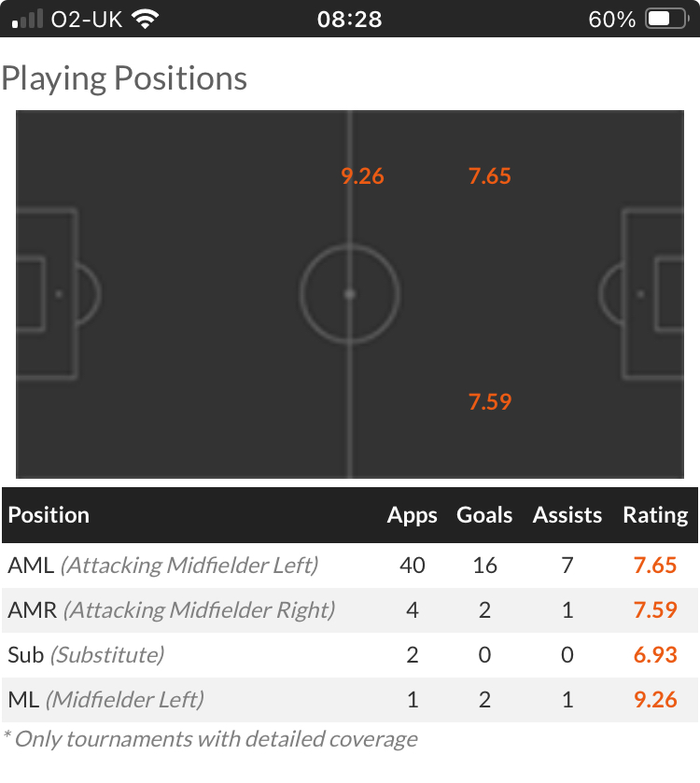Viewport: 700px width, 783px height.
Task: Sort table by Assists column header
Action: point(567,515)
